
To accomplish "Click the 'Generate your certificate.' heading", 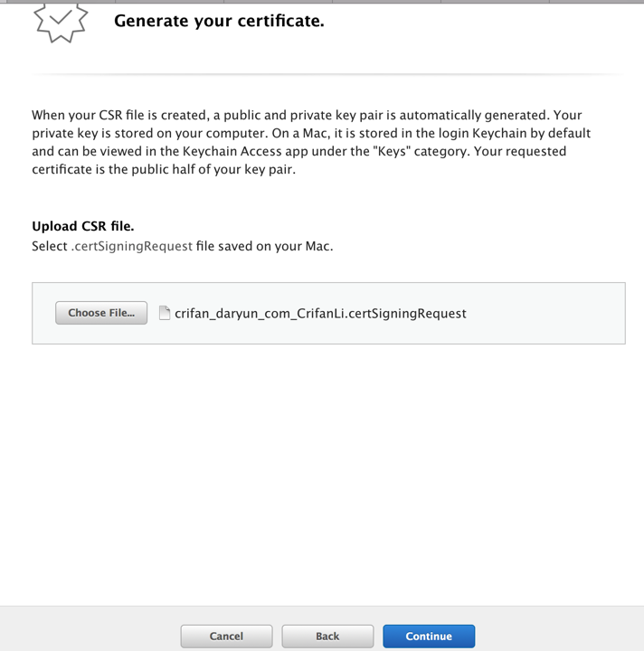I will (x=219, y=20).
